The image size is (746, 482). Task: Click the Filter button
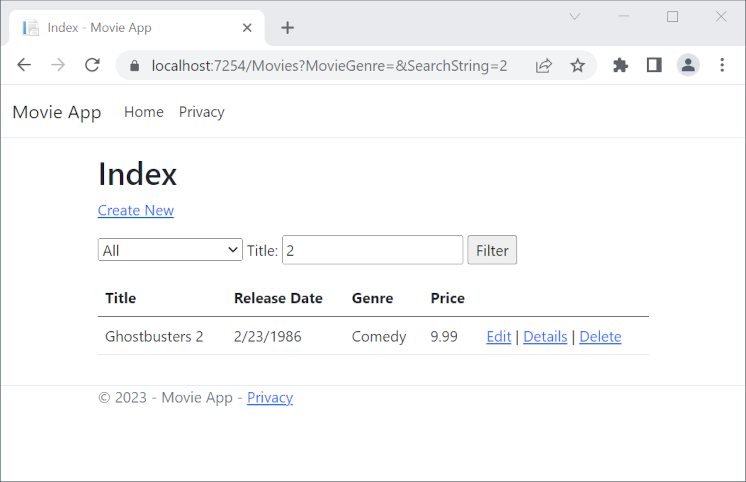pos(492,250)
